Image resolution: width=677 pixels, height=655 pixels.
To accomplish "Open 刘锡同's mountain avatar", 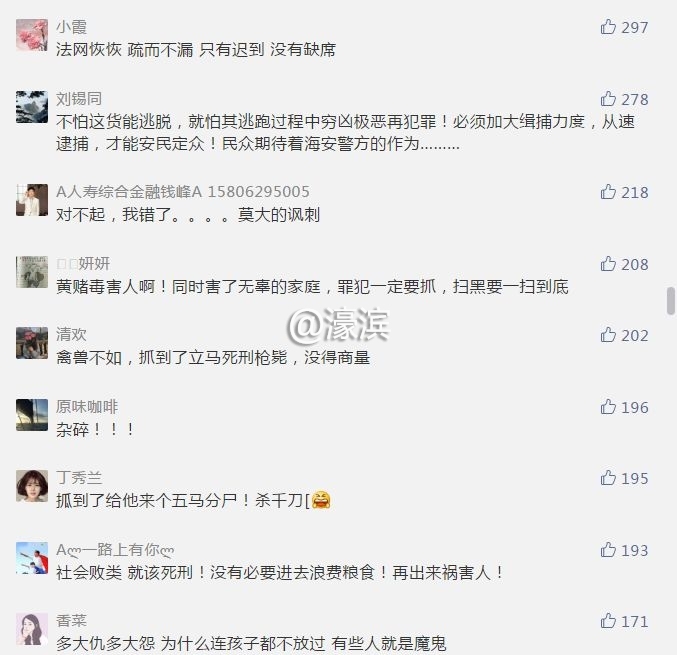I will point(32,107).
